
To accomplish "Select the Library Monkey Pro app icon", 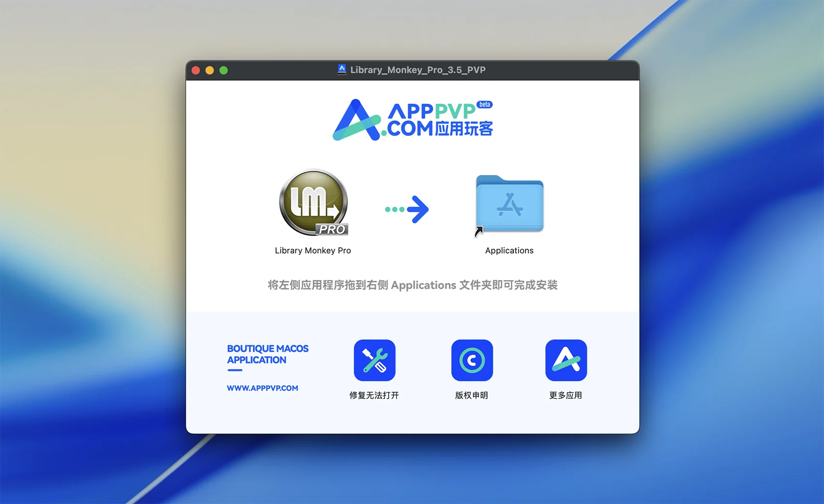I will [x=314, y=202].
